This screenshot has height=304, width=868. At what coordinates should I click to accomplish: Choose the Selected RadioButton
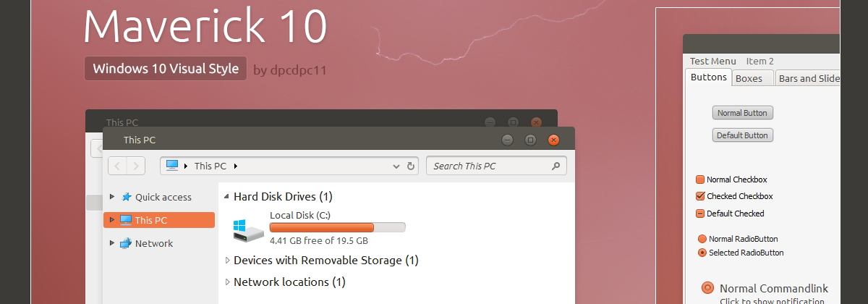[x=702, y=253]
